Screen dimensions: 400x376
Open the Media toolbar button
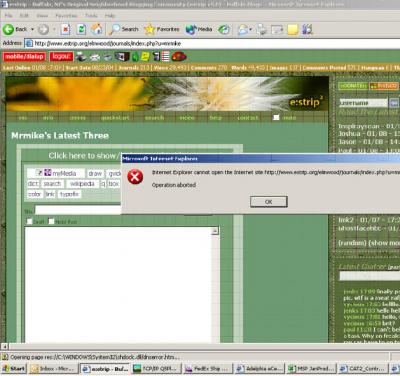[199, 29]
